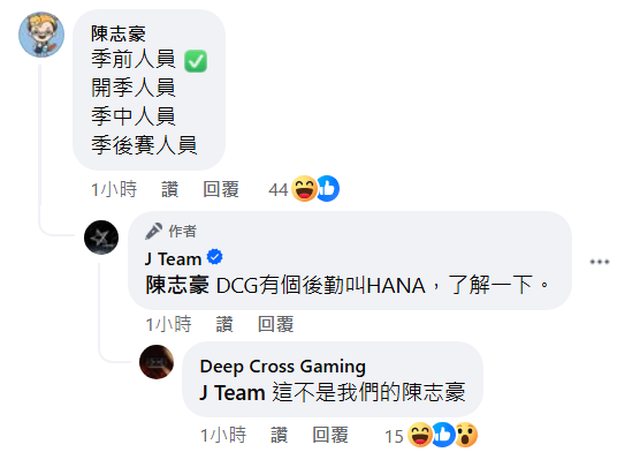The height and width of the screenshot is (452, 640).
Task: Click the laughing emoji on Deep Cross Gaming's reply
Action: click(420, 435)
